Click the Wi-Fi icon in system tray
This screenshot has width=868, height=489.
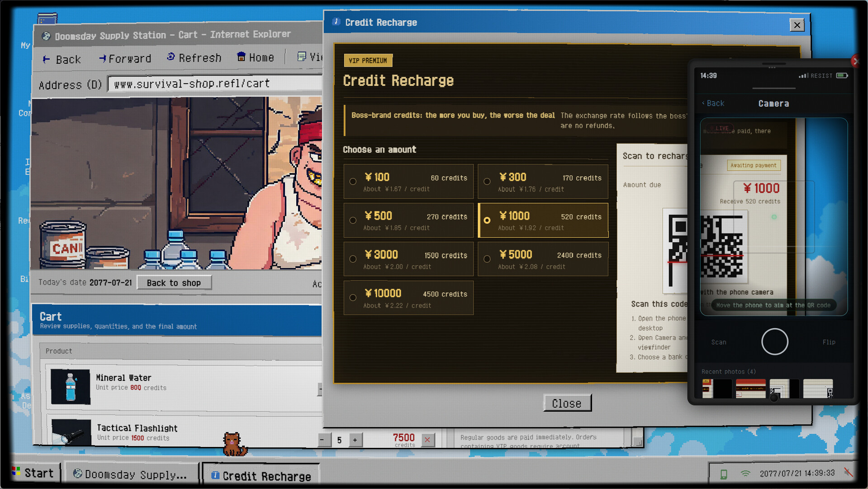pos(745,474)
